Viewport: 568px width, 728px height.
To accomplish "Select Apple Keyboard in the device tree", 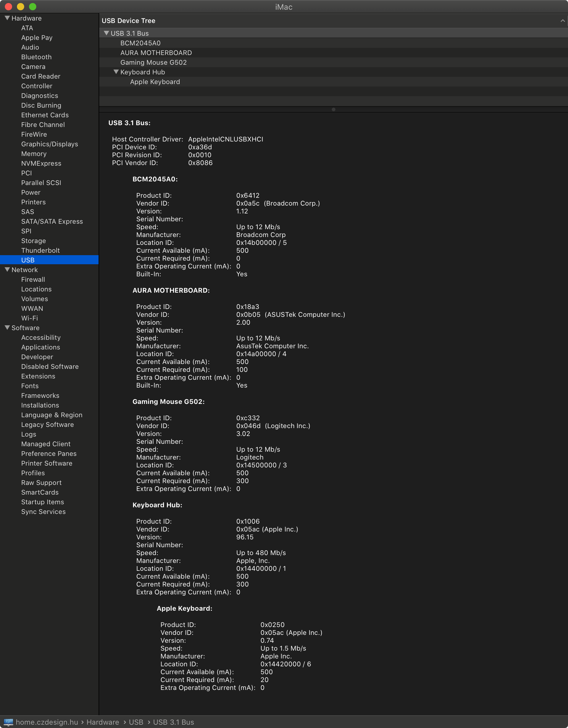I will [x=155, y=82].
